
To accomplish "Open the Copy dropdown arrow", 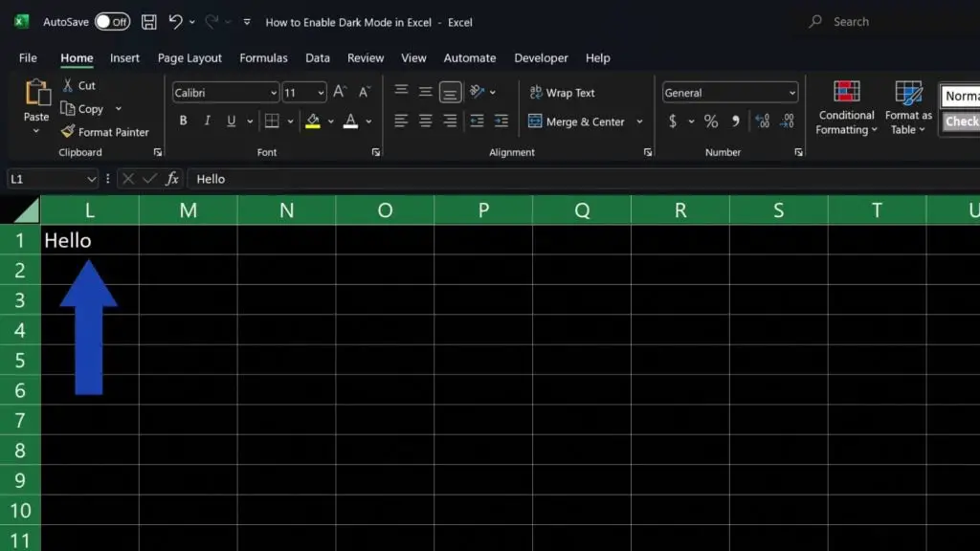I will pyautogui.click(x=118, y=109).
